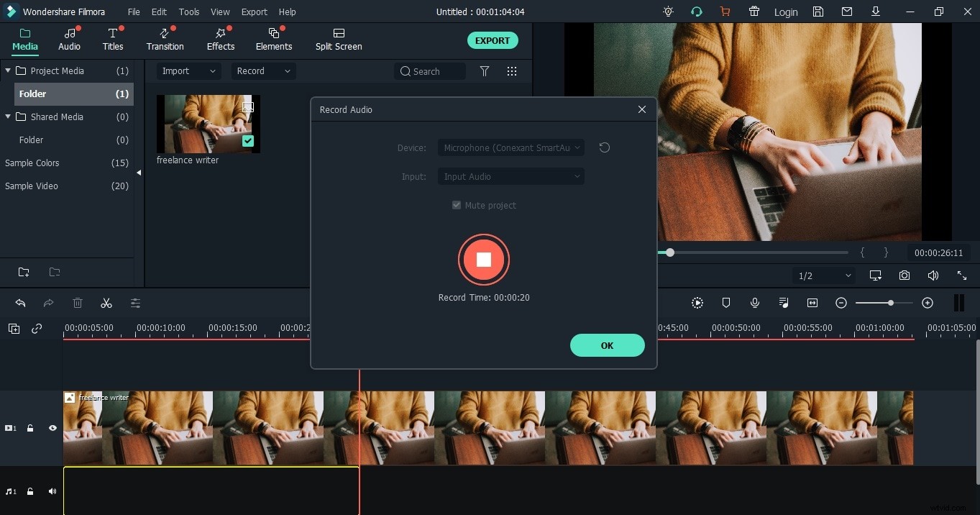Collapse the Project Media folder tree
Viewport: 980px width, 515px height.
7,70
